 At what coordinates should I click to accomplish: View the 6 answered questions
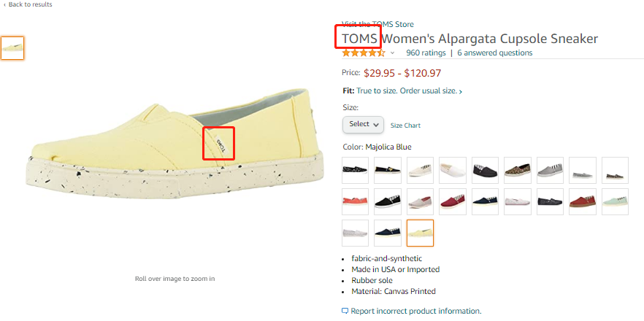click(494, 53)
